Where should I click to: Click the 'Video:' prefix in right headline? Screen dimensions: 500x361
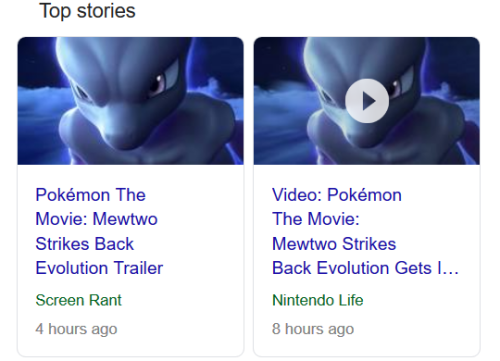point(296,195)
